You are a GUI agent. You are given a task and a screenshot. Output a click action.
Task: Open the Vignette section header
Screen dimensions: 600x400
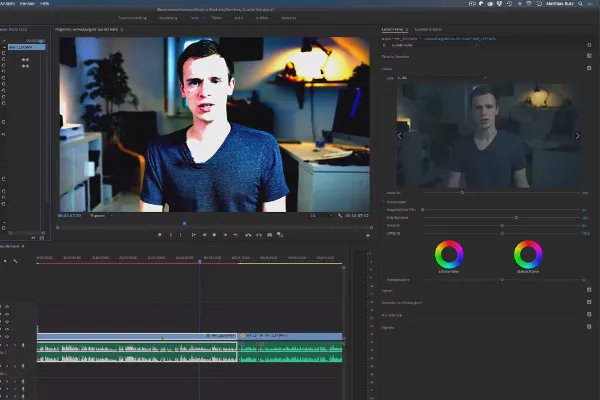(x=388, y=327)
